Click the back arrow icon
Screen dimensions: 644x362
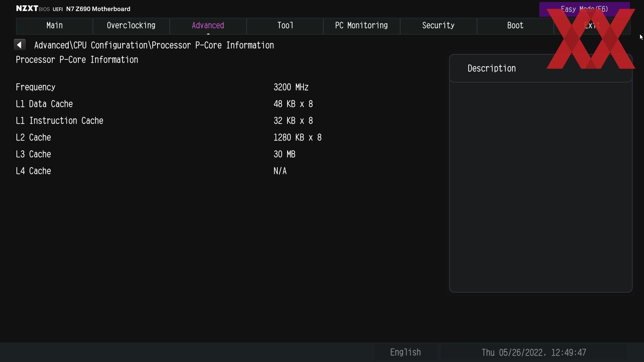pyautogui.click(x=19, y=45)
